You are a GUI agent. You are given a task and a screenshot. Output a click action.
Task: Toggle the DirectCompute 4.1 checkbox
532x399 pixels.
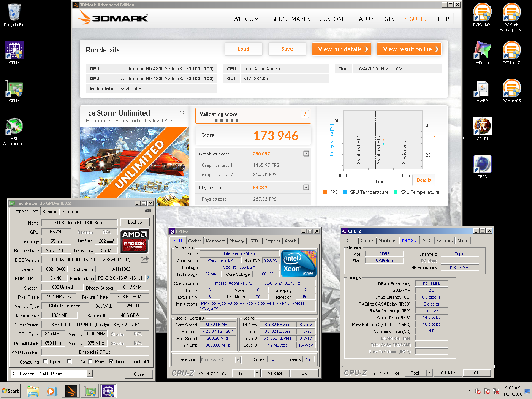coord(111,362)
